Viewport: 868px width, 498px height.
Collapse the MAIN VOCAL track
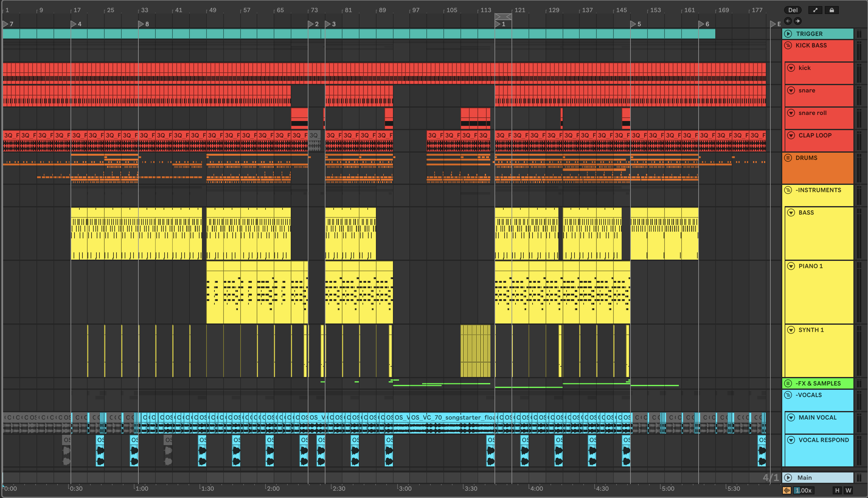pos(791,417)
